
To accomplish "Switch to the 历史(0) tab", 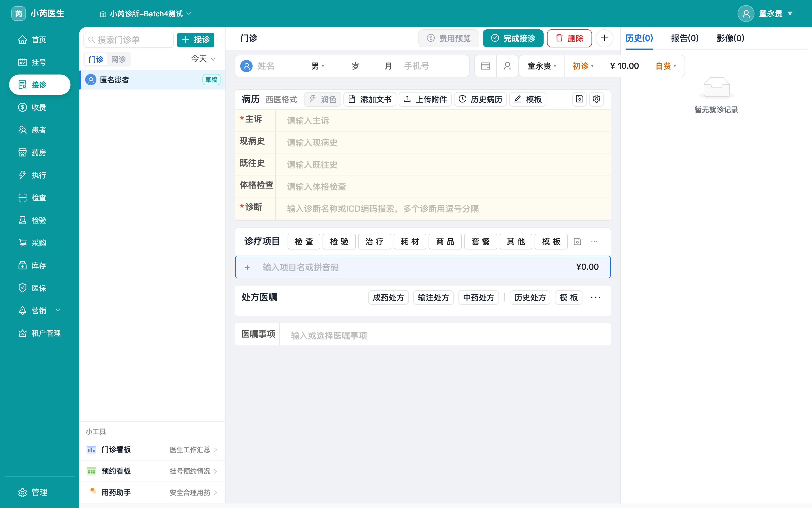I will 639,38.
